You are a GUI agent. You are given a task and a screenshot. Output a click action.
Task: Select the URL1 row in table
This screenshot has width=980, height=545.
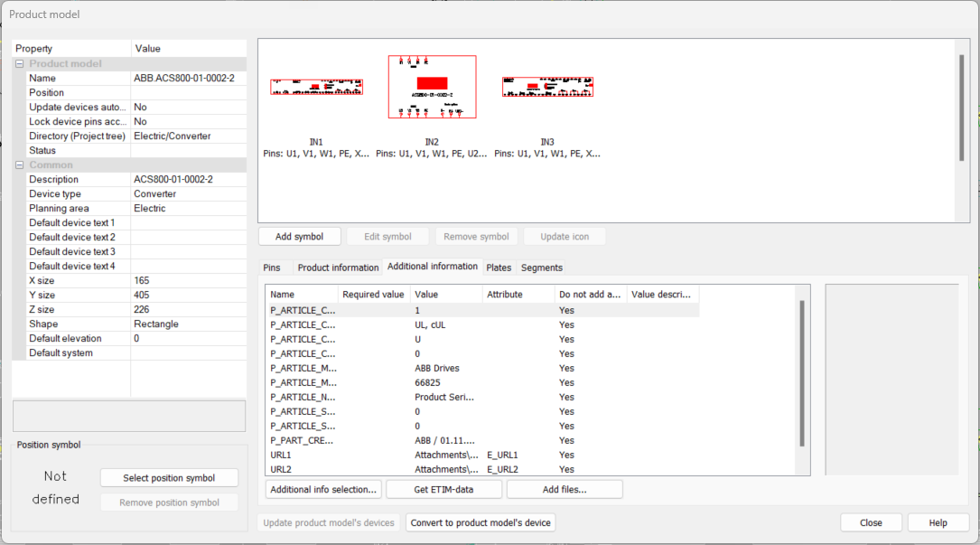click(x=482, y=455)
